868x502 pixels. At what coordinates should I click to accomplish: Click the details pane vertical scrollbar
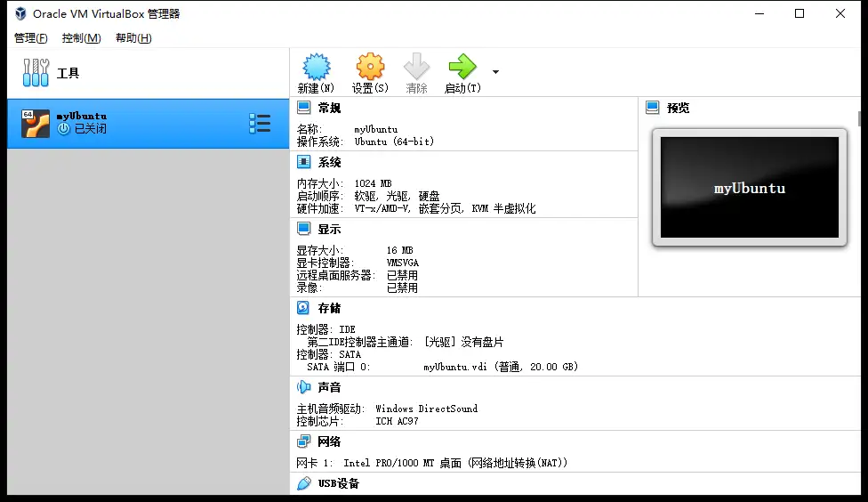click(859, 118)
